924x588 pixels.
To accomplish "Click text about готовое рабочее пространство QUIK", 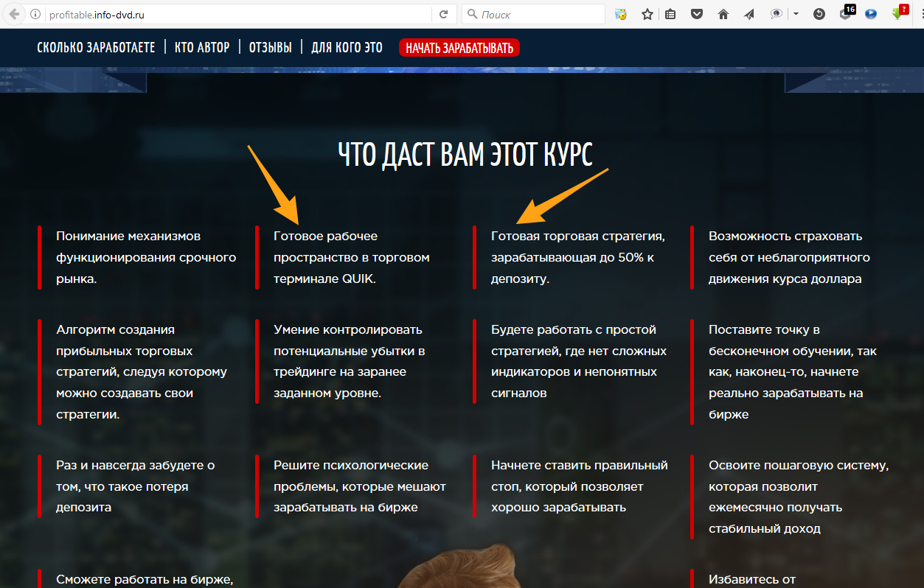I will pos(351,257).
